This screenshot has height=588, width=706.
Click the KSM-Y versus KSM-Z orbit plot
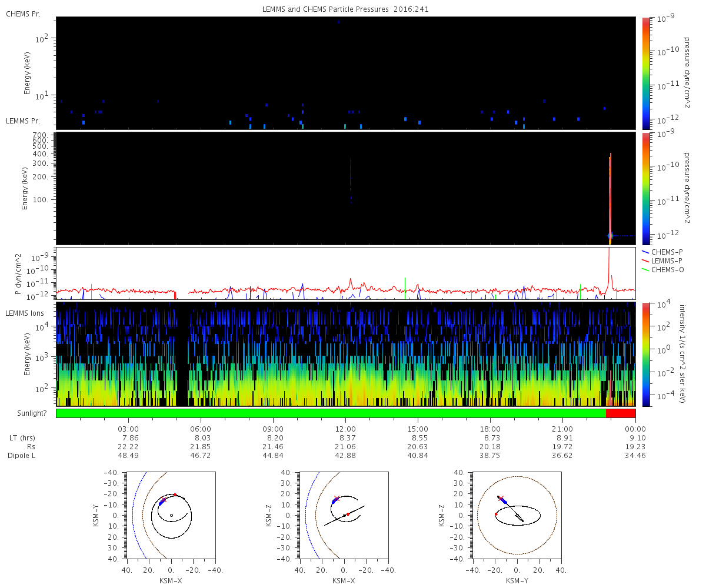(517, 515)
